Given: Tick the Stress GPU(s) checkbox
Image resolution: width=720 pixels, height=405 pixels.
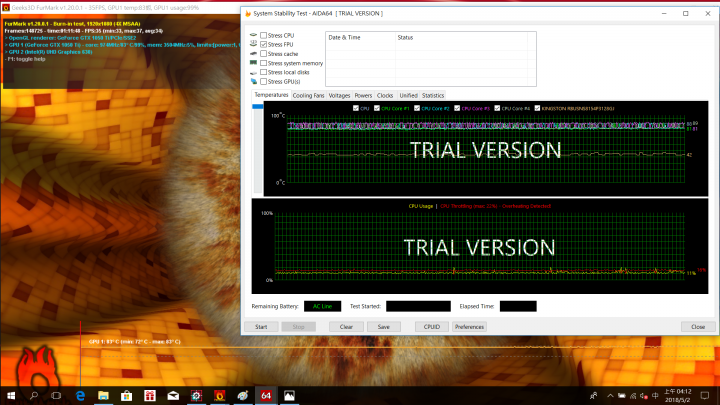Looking at the screenshot, I should coord(264,81).
